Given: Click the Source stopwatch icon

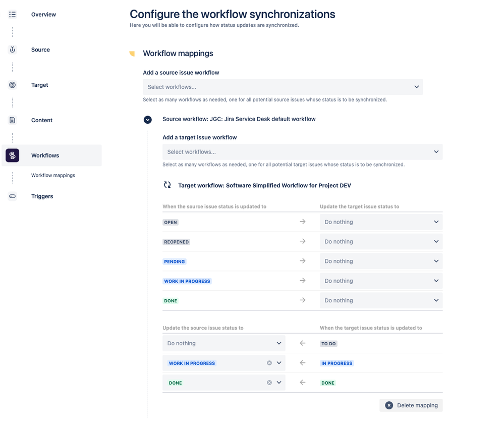Looking at the screenshot, I should click(12, 49).
